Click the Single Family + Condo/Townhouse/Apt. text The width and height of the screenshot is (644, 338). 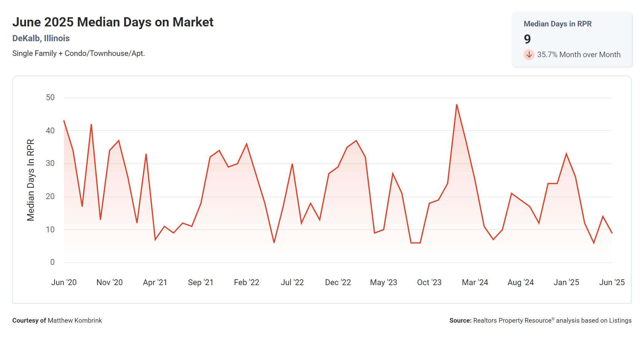(x=78, y=53)
